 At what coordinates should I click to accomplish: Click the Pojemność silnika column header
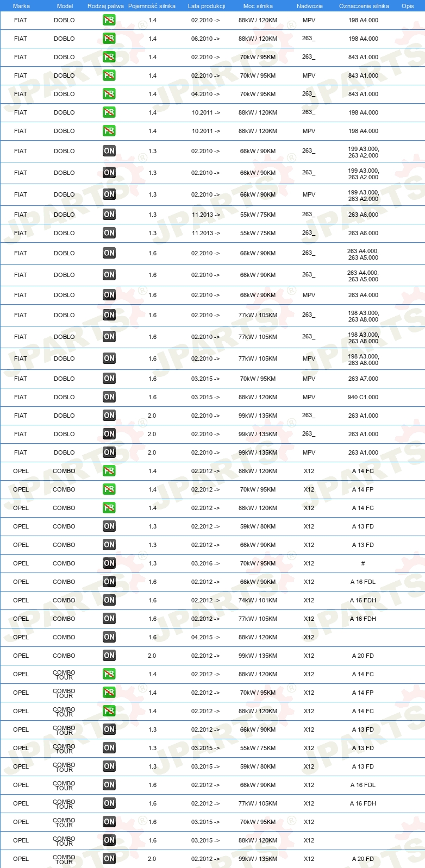click(x=152, y=6)
